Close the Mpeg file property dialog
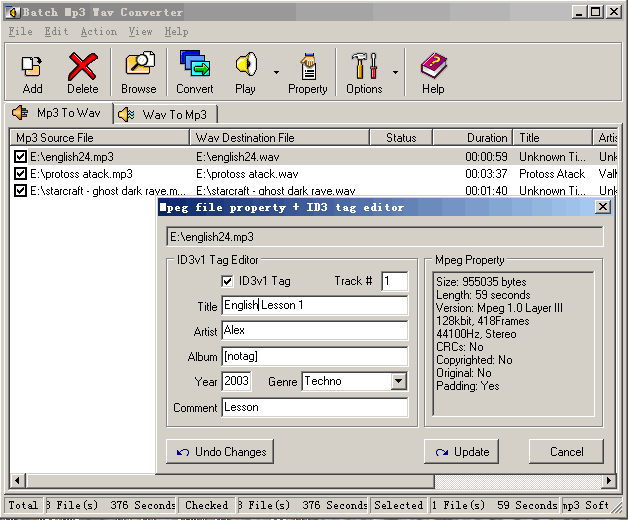 [603, 207]
